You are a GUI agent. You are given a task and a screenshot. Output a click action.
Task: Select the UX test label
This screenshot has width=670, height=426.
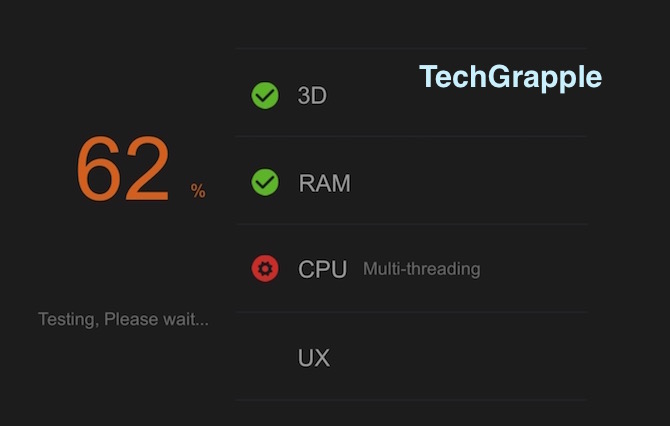pos(313,357)
